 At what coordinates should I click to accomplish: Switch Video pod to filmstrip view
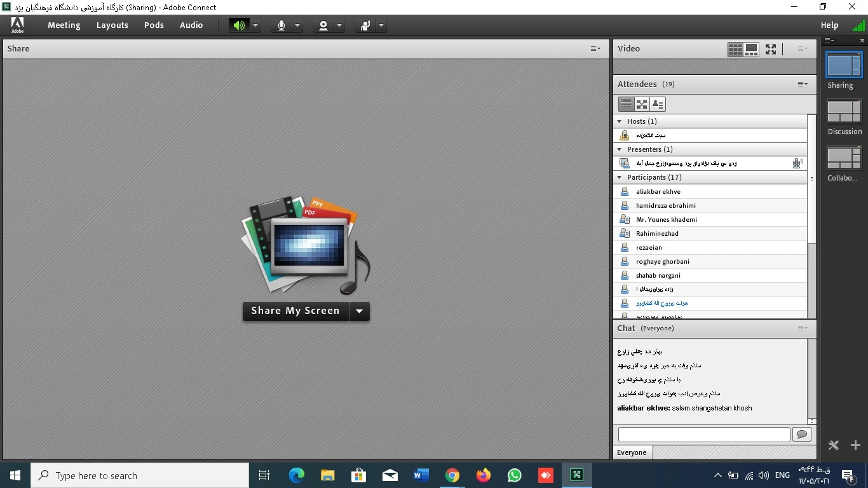[x=751, y=49]
